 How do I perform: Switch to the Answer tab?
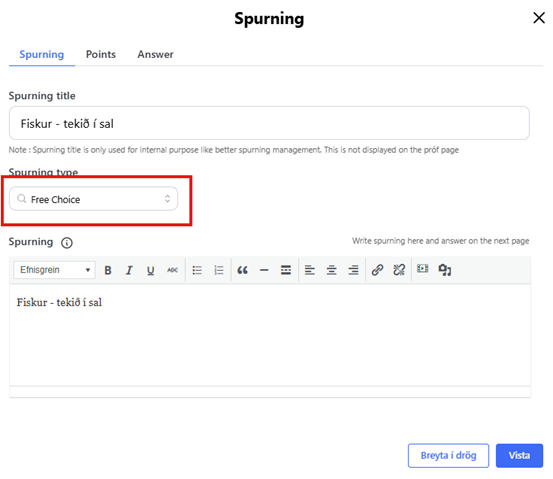point(156,54)
